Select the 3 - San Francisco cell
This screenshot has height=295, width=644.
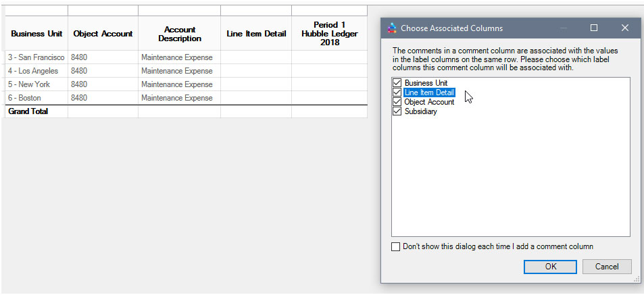(x=36, y=57)
